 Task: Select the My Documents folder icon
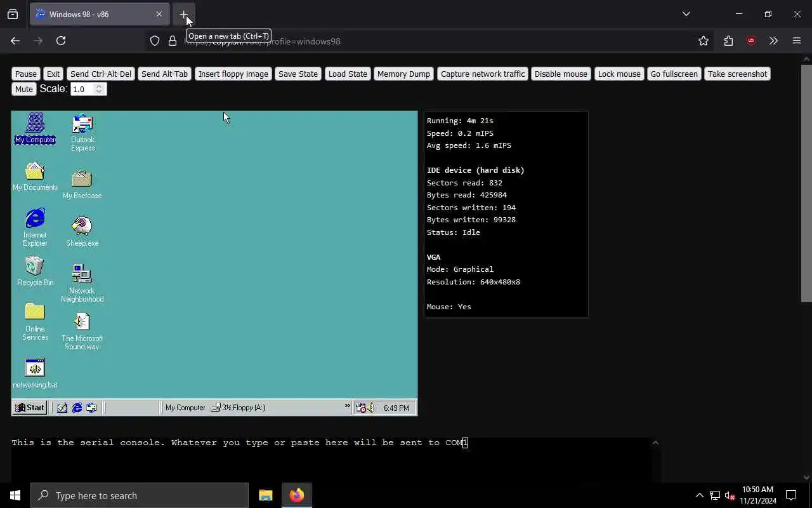click(x=35, y=176)
